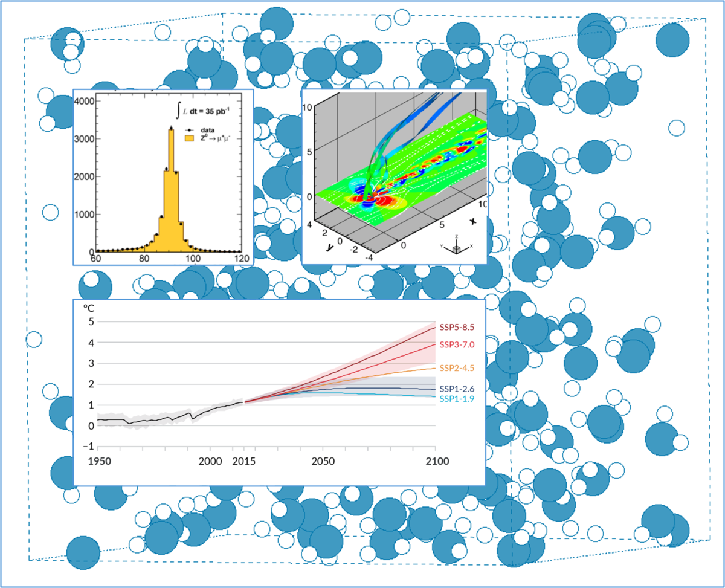Screen dimensions: 725x588
Task: Click the SSP1-1.9 scenario label
Action: tap(456, 399)
